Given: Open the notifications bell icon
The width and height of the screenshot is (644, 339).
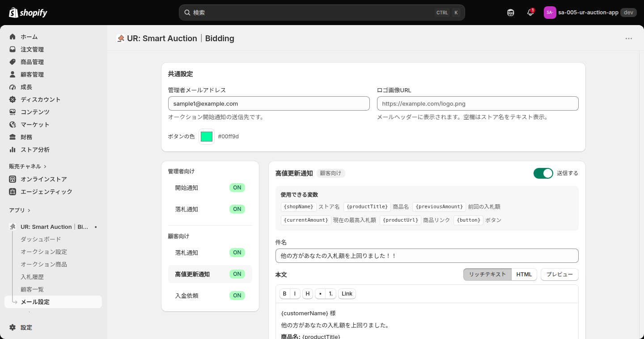Looking at the screenshot, I should [x=530, y=13].
